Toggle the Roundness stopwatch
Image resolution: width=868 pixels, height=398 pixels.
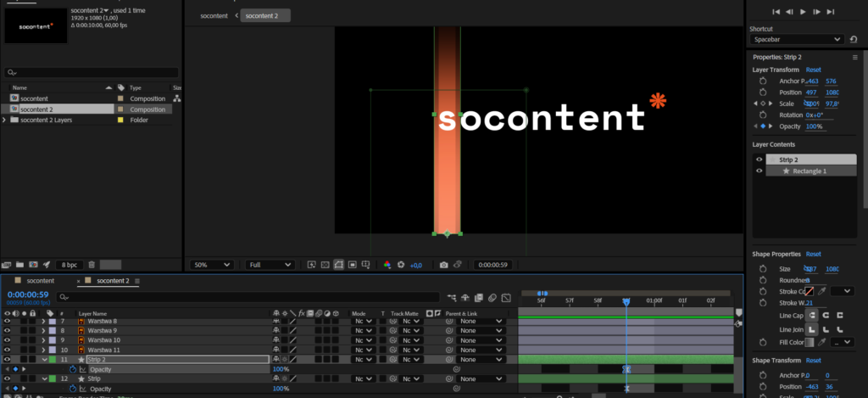[763, 280]
